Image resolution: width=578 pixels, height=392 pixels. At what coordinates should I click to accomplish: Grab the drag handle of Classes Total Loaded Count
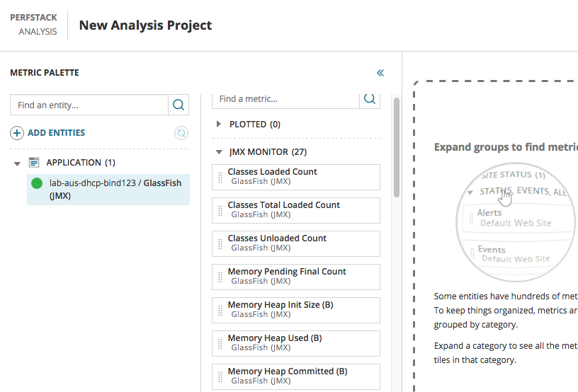pyautogui.click(x=220, y=211)
